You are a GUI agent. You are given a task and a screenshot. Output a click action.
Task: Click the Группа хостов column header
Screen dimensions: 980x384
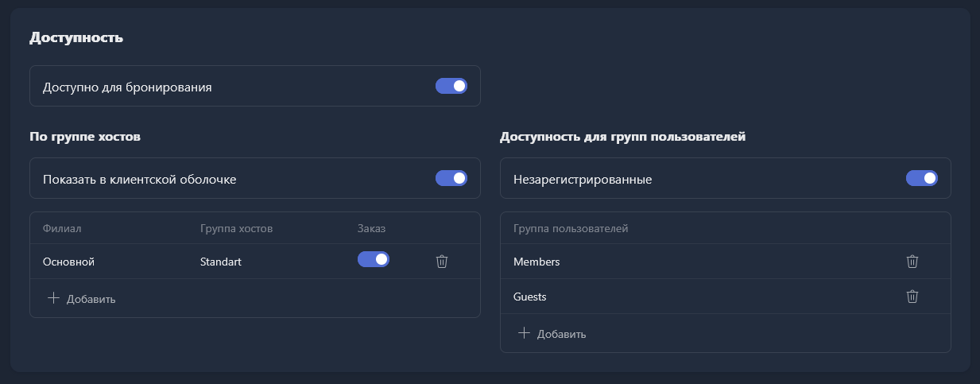point(236,229)
